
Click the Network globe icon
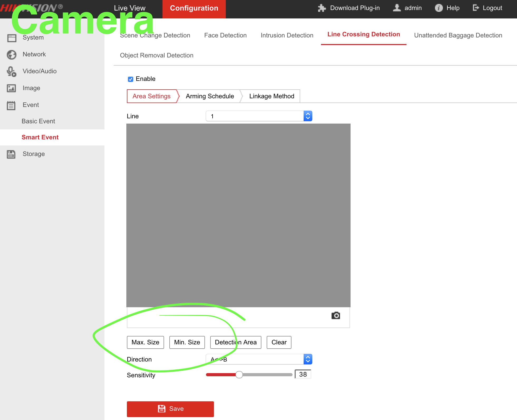click(11, 55)
